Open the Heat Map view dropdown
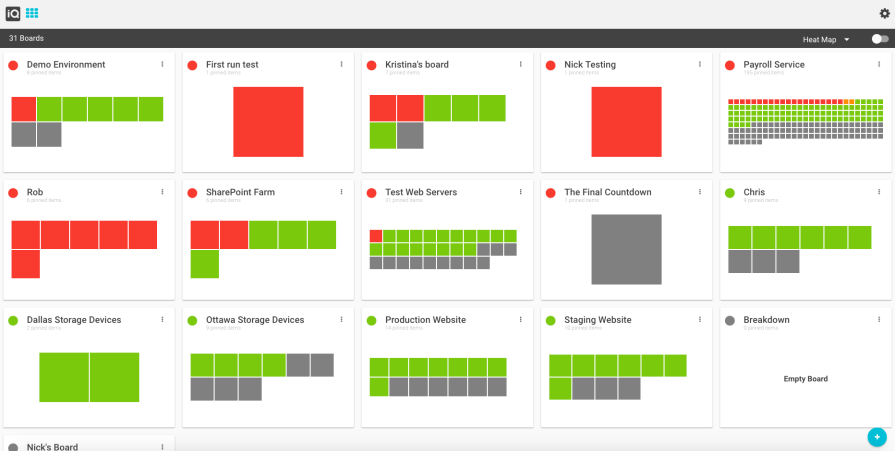Image resolution: width=895 pixels, height=451 pixels. 826,39
